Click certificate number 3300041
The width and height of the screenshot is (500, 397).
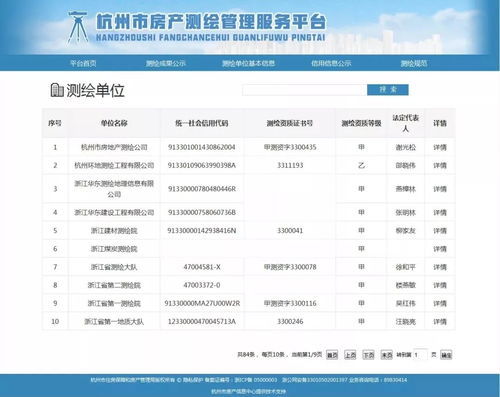290,231
